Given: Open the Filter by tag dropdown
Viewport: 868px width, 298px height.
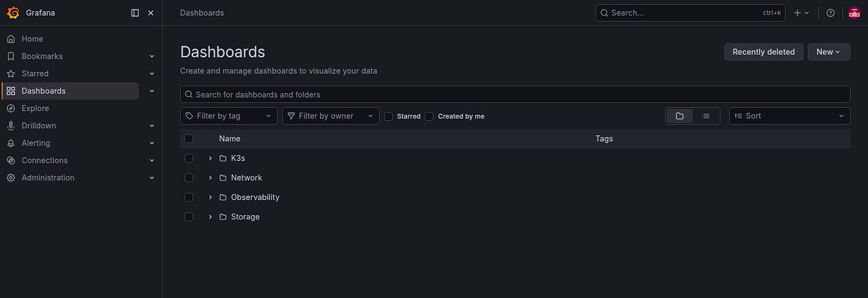Looking at the screenshot, I should [x=229, y=116].
